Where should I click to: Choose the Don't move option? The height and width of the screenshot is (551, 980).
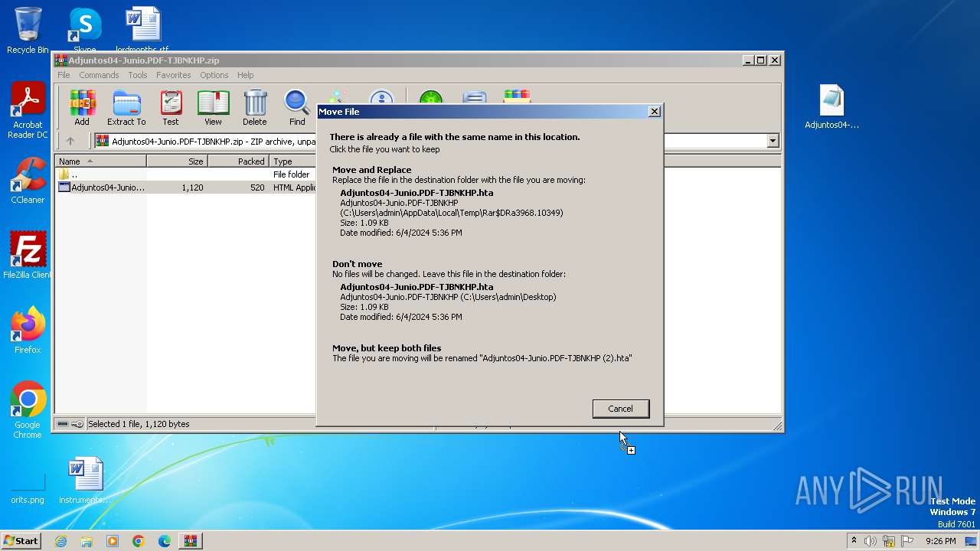point(488,290)
